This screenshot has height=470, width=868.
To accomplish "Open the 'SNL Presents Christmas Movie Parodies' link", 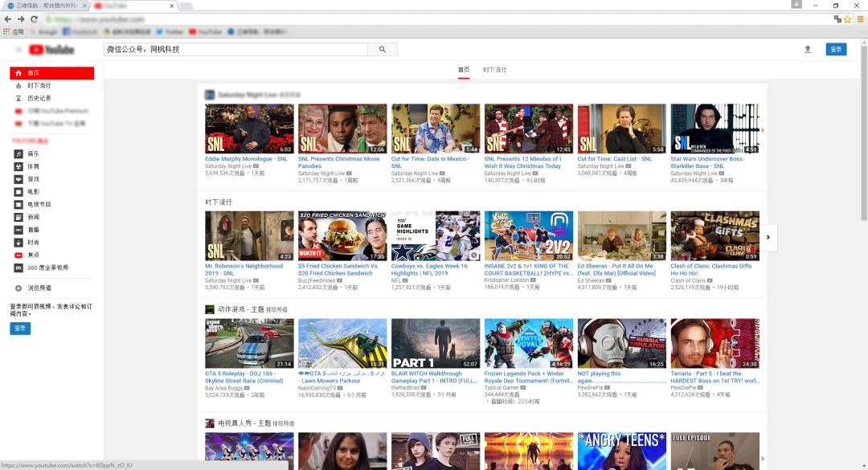I will coord(339,162).
